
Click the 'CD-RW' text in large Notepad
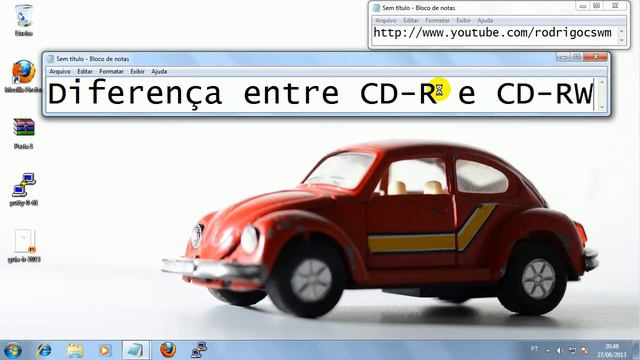[x=544, y=94]
